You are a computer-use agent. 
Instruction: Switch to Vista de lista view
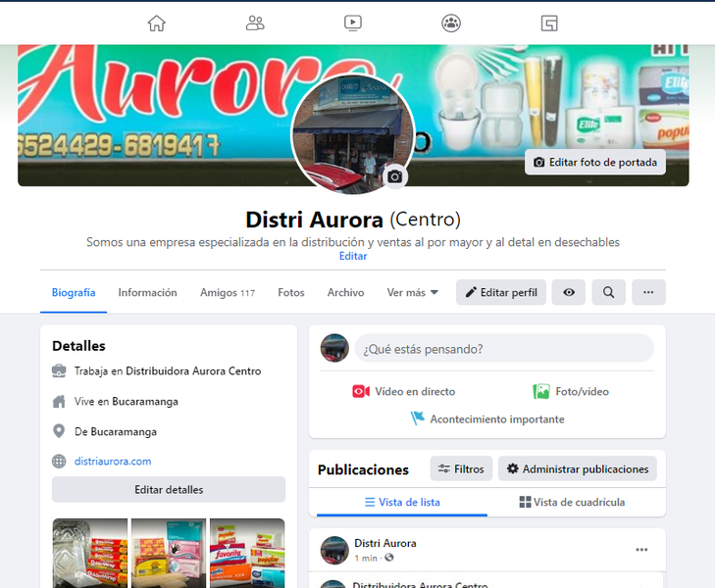[x=402, y=502]
